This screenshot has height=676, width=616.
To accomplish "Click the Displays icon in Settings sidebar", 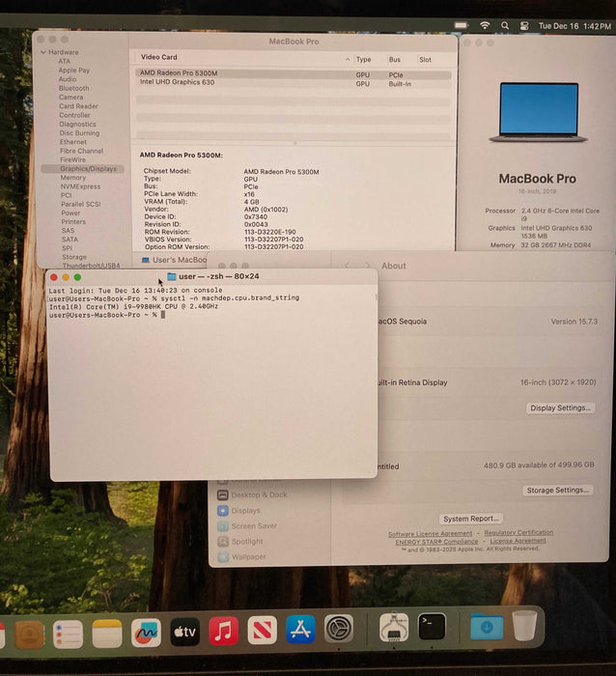I will click(223, 511).
